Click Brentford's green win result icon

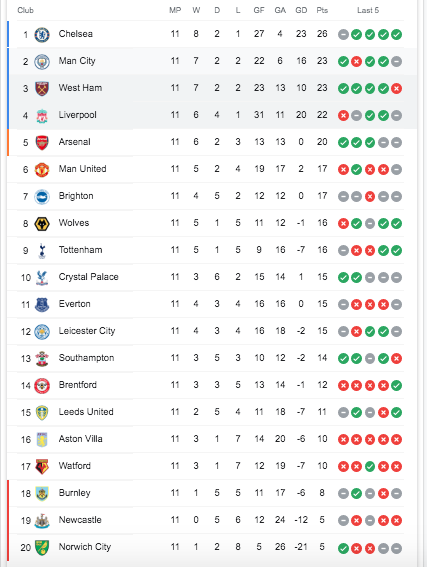pyautogui.click(x=397, y=385)
